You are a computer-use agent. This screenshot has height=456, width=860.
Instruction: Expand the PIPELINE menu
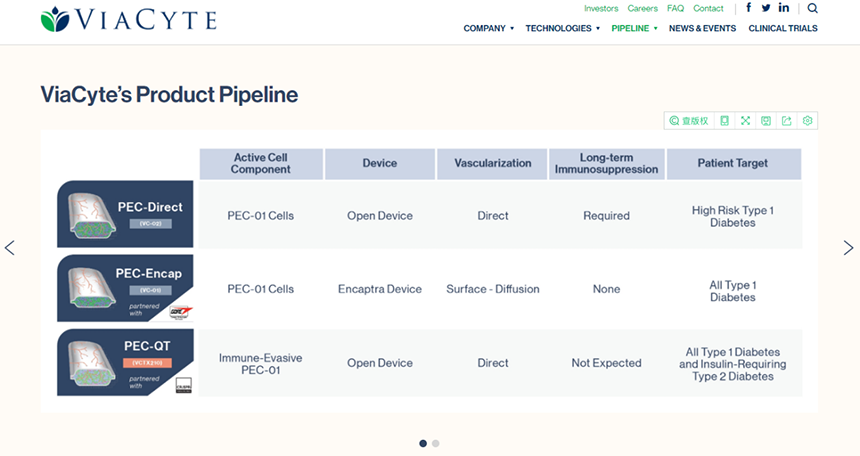coord(635,29)
